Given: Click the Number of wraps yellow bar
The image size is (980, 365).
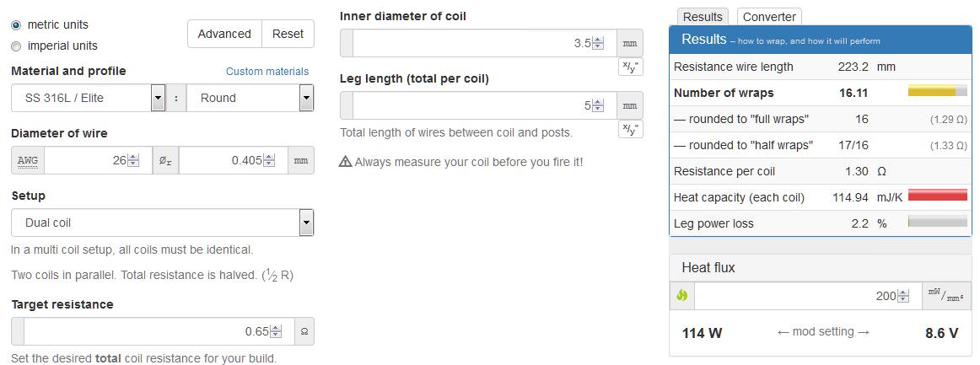Looking at the screenshot, I should point(938,92).
